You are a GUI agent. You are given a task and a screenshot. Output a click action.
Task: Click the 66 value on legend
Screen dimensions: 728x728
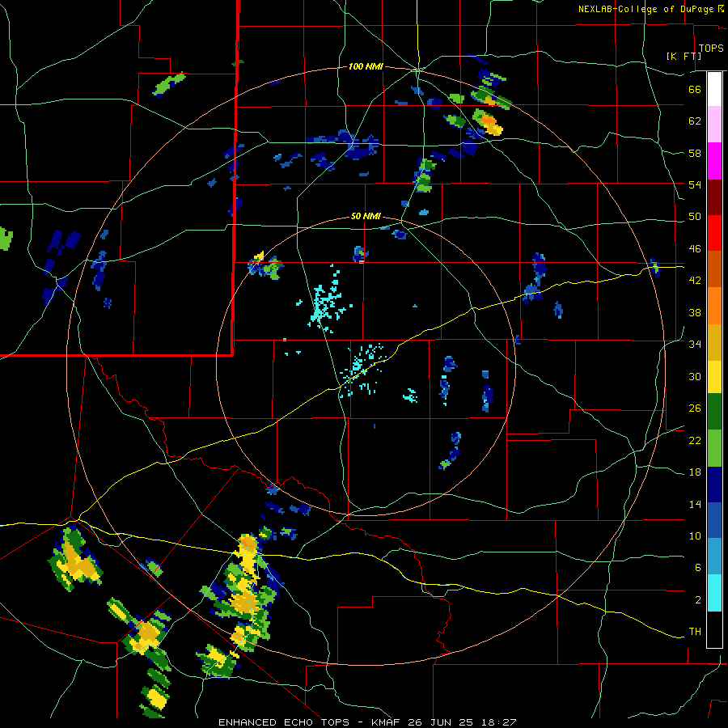pyautogui.click(x=695, y=90)
